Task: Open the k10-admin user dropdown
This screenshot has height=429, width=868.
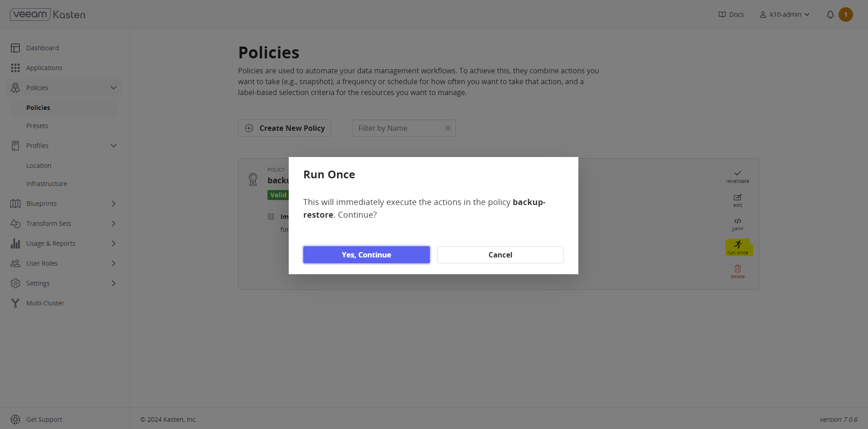Action: (785, 14)
